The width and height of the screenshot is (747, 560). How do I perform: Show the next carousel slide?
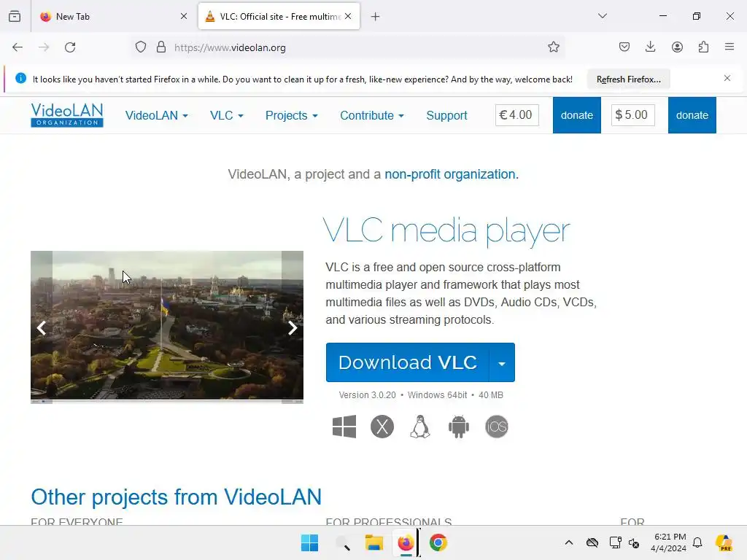click(x=293, y=327)
